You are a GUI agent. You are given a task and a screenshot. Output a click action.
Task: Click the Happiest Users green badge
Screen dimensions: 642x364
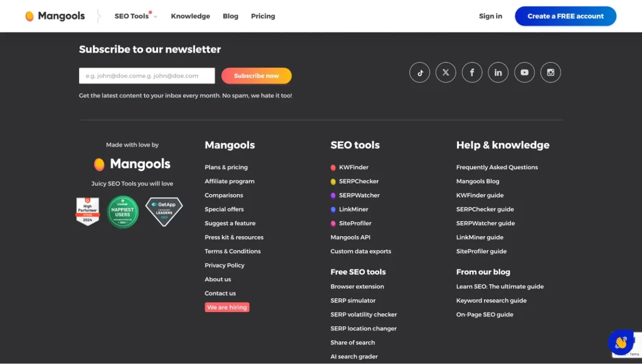pos(123,212)
